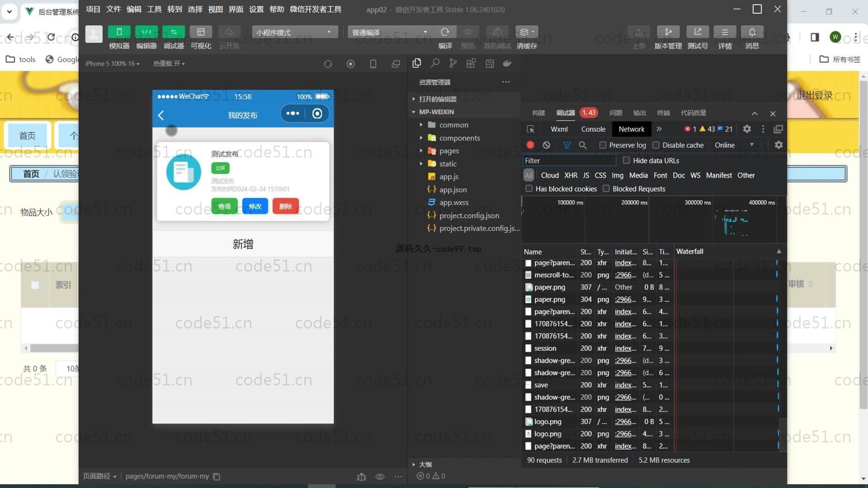Image resolution: width=868 pixels, height=488 pixels.
Task: Open the 可视化 visual panel
Action: coord(201,32)
